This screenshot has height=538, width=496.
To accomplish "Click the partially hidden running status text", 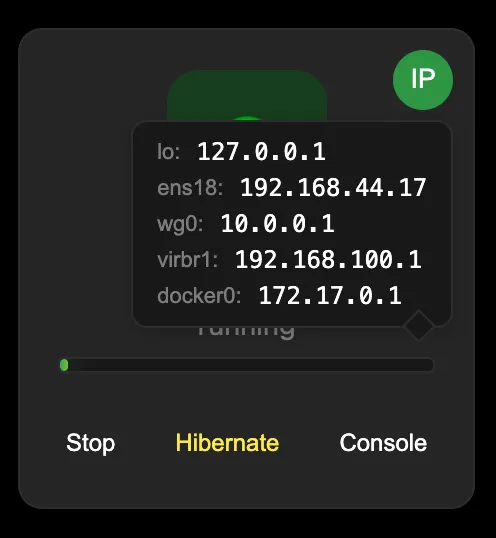I will [246, 333].
